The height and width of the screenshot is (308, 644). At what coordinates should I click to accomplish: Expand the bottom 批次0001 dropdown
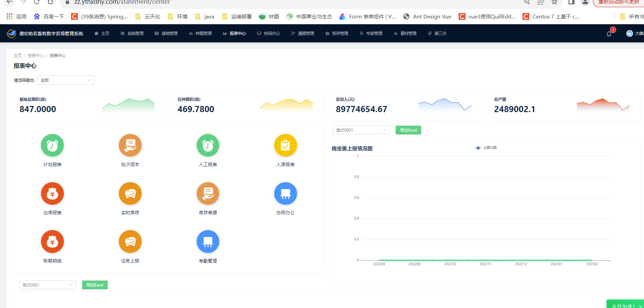[48, 285]
